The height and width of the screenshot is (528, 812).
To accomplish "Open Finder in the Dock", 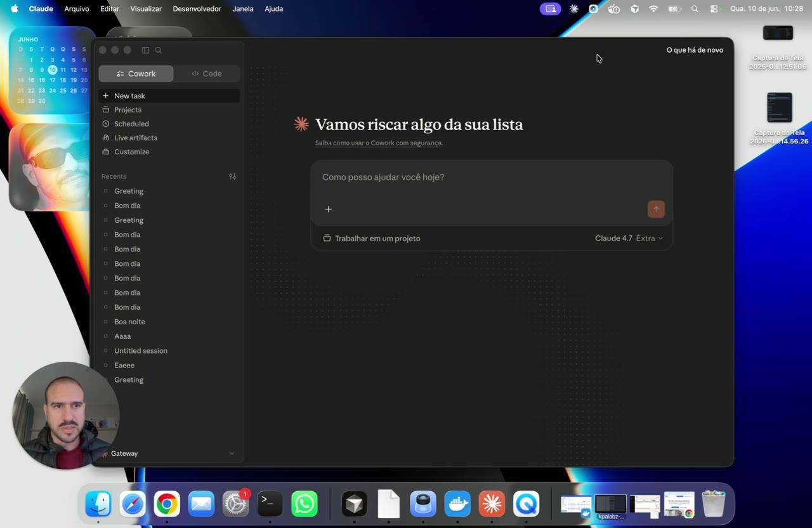I will (x=98, y=505).
